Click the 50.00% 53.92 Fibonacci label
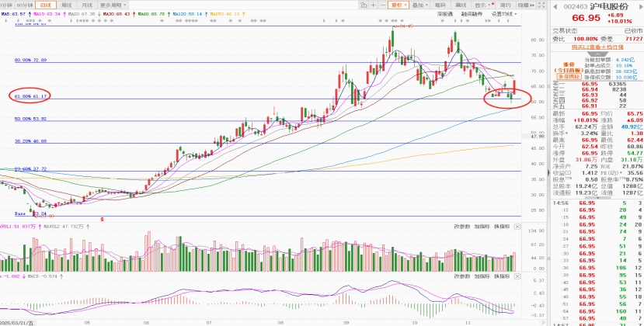 point(31,119)
